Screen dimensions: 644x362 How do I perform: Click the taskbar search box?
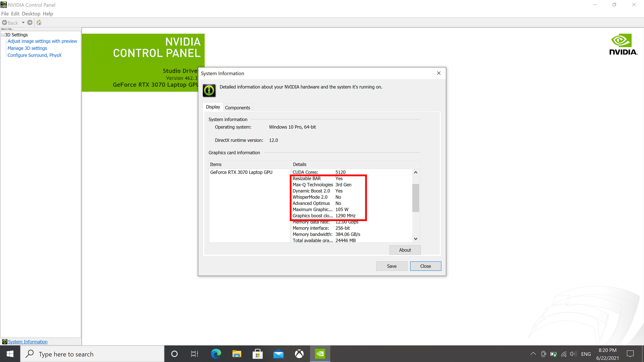[x=92, y=354]
